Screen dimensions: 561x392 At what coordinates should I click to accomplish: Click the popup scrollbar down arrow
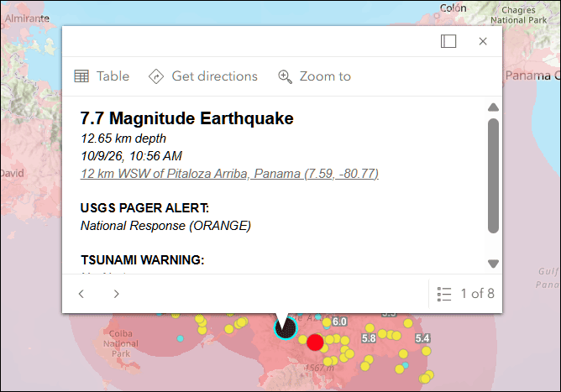[x=493, y=264]
